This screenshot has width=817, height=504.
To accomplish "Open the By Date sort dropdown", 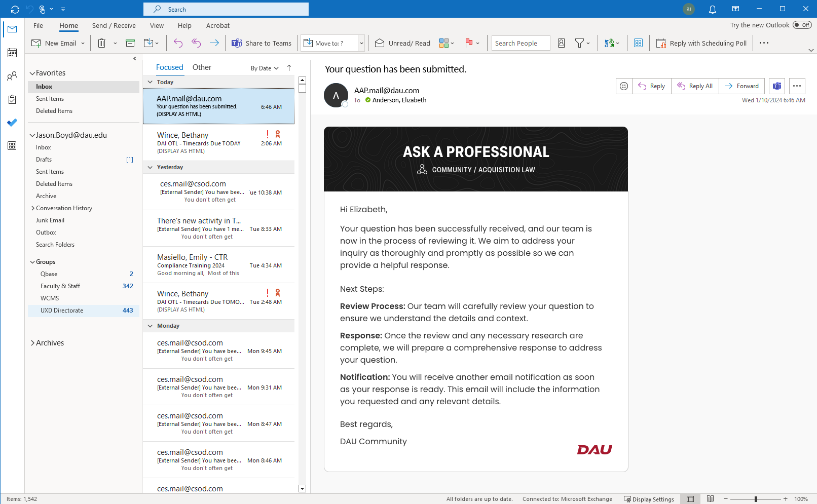I will click(265, 68).
